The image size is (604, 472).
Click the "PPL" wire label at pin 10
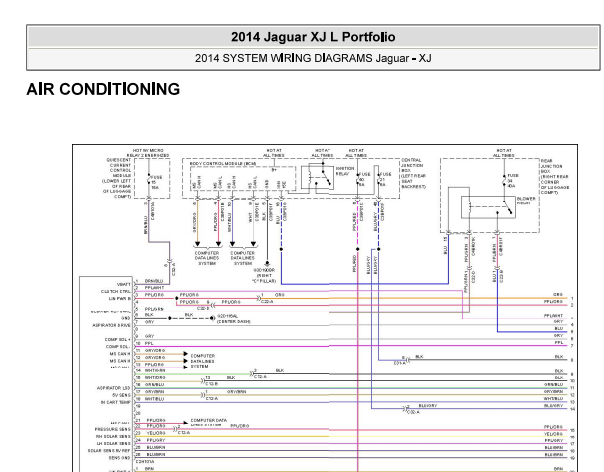pyautogui.click(x=149, y=343)
